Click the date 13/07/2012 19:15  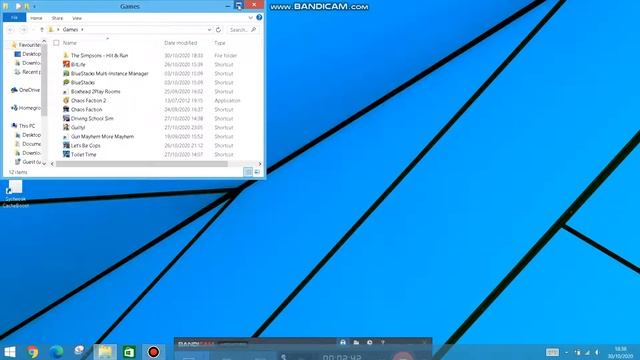point(184,100)
